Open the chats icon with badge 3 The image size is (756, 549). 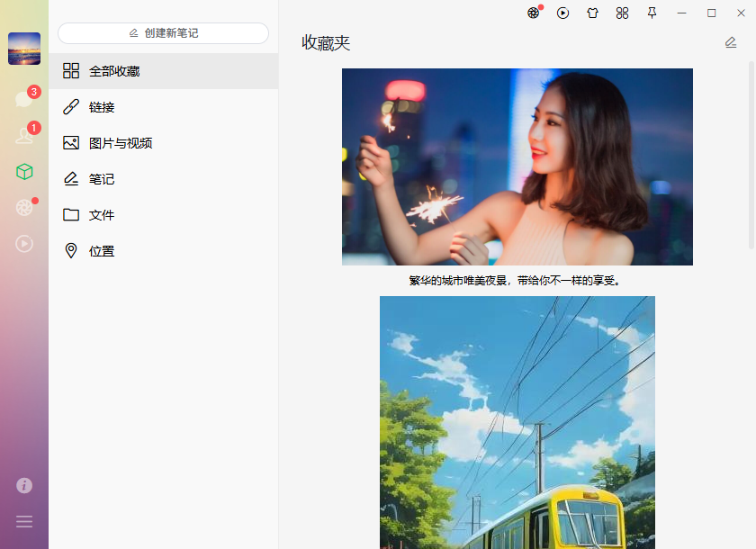(24, 99)
